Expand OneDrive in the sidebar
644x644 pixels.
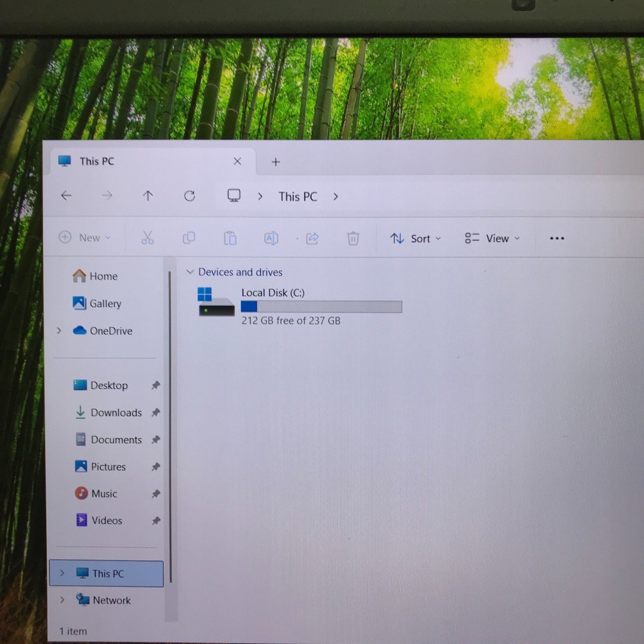59,330
